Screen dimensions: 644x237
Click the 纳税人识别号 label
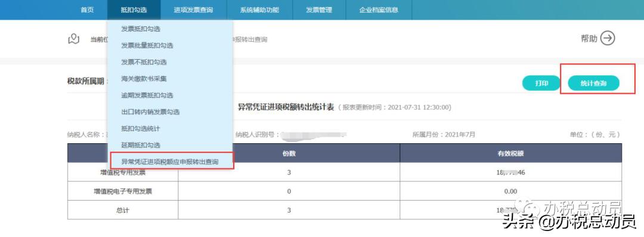coord(258,134)
